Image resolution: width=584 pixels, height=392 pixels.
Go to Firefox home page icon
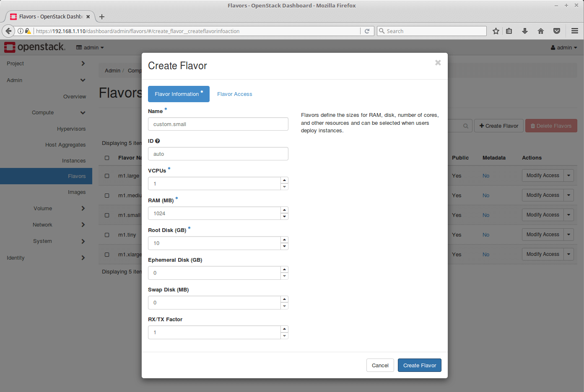[541, 31]
